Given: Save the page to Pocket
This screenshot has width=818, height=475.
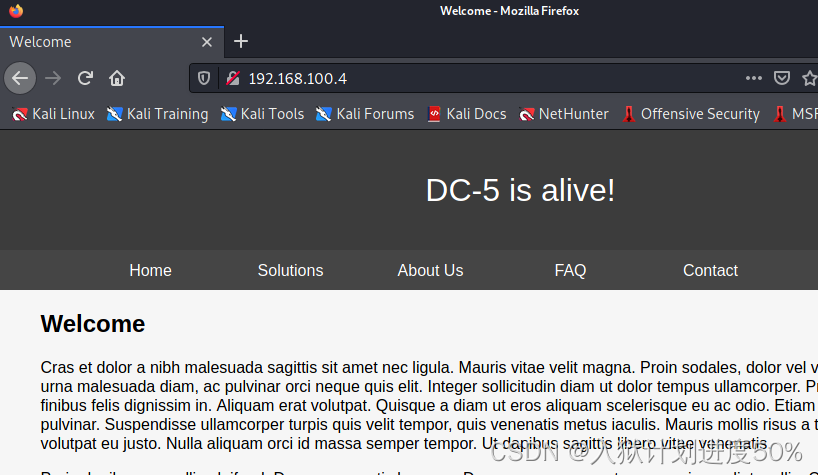Looking at the screenshot, I should [781, 78].
